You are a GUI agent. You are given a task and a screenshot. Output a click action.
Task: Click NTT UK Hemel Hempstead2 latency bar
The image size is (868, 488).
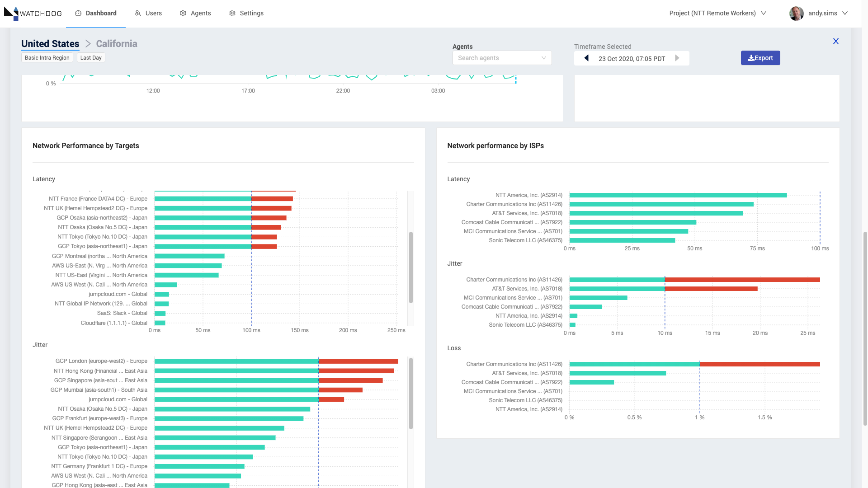coord(223,208)
